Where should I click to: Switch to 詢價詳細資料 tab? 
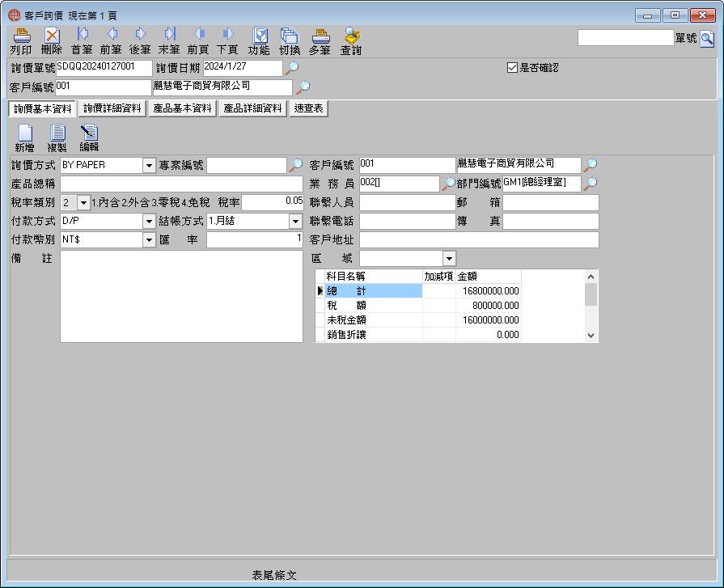tap(112, 108)
